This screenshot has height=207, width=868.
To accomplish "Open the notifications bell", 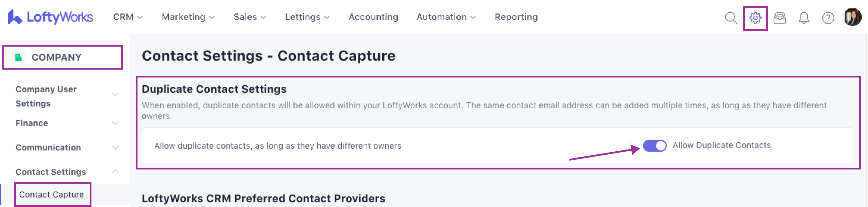I will tap(803, 18).
